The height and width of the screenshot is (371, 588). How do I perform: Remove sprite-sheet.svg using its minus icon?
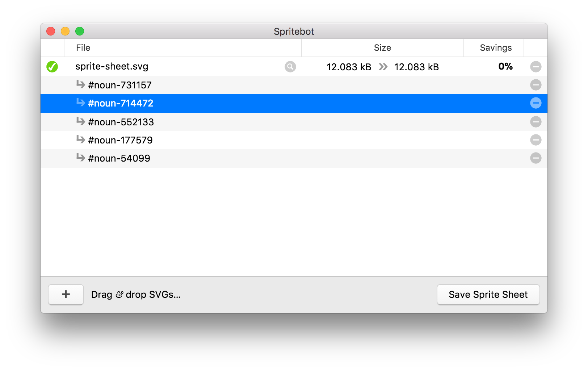[536, 67]
